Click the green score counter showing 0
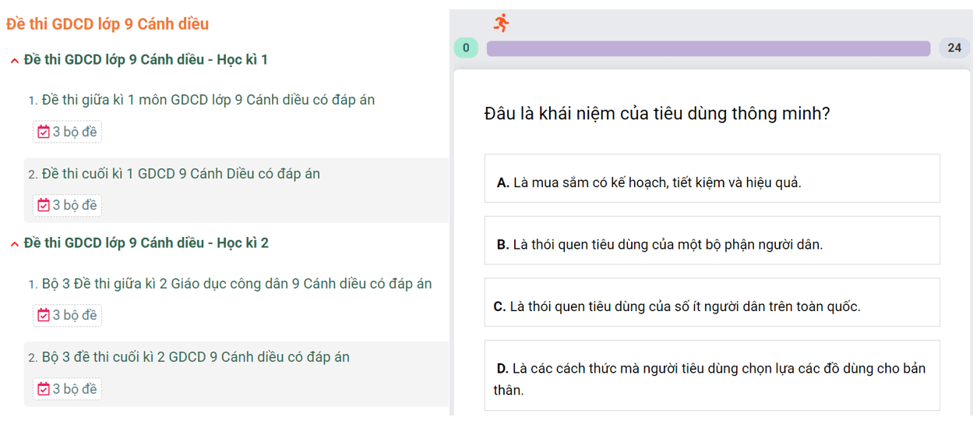The width and height of the screenshot is (980, 421). 466,48
